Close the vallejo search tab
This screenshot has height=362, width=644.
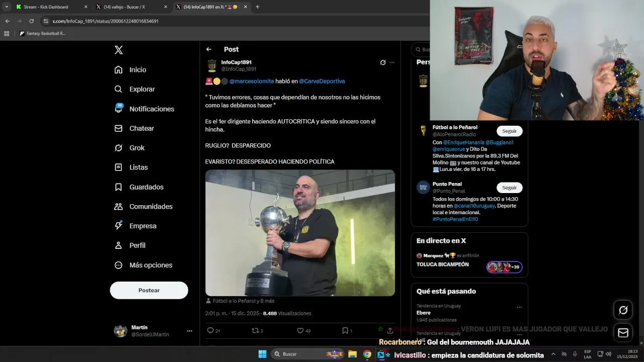[166, 7]
